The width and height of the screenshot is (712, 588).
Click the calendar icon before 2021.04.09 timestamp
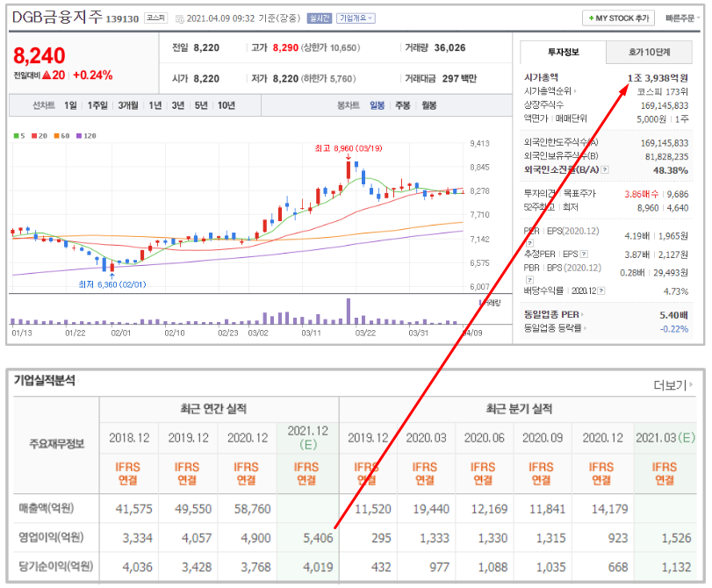180,18
